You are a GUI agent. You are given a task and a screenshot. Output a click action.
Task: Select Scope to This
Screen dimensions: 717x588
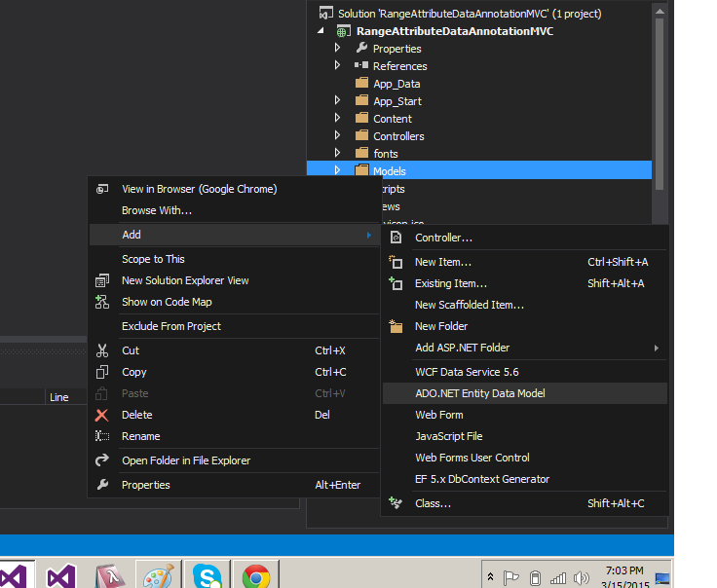coord(234,259)
